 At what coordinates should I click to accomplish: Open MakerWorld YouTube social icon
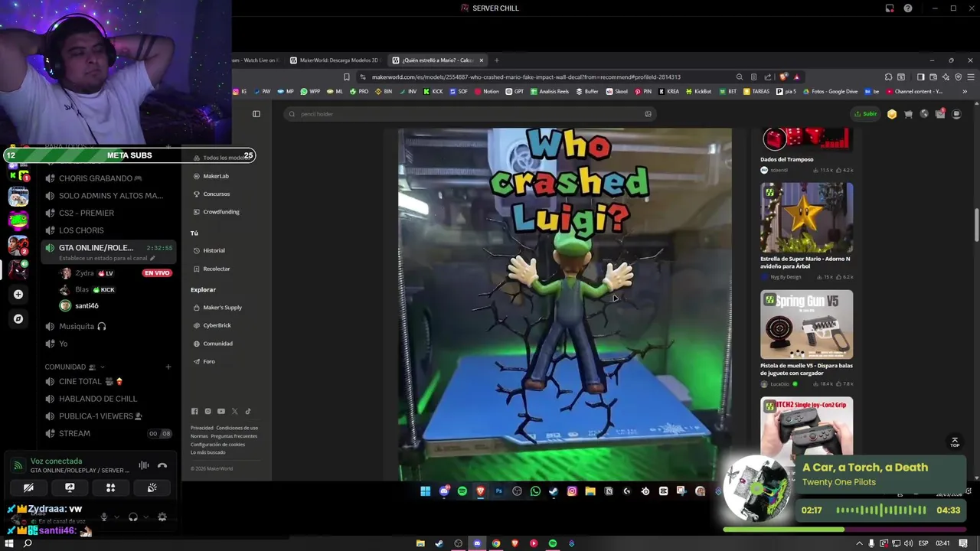pos(221,411)
